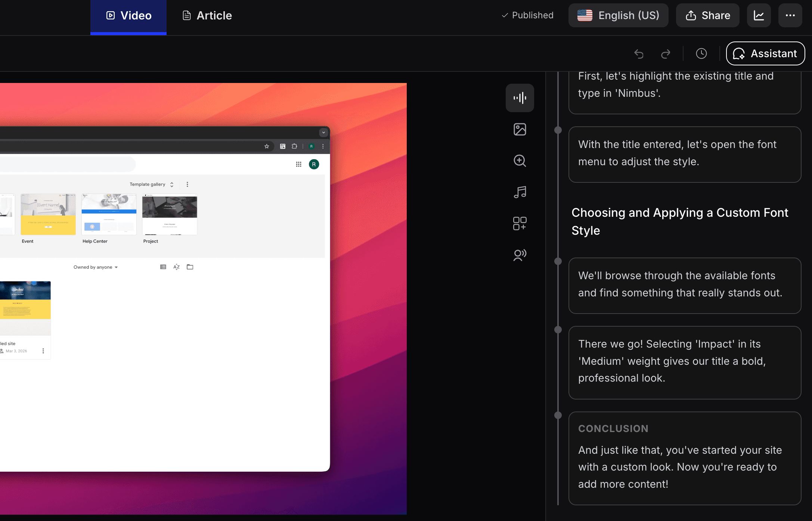The height and width of the screenshot is (521, 812).
Task: Open the image media panel icon
Action: click(x=520, y=129)
